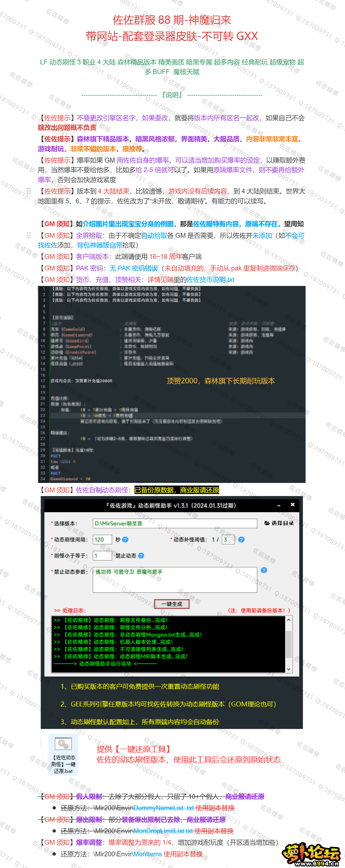The height and width of the screenshot is (868, 345).
Task: Click the 禁止动态参数 text area
Action: 175,580
